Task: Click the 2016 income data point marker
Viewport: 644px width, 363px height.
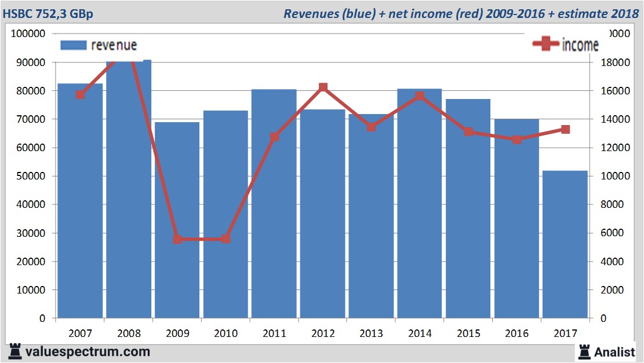Action: pos(517,140)
